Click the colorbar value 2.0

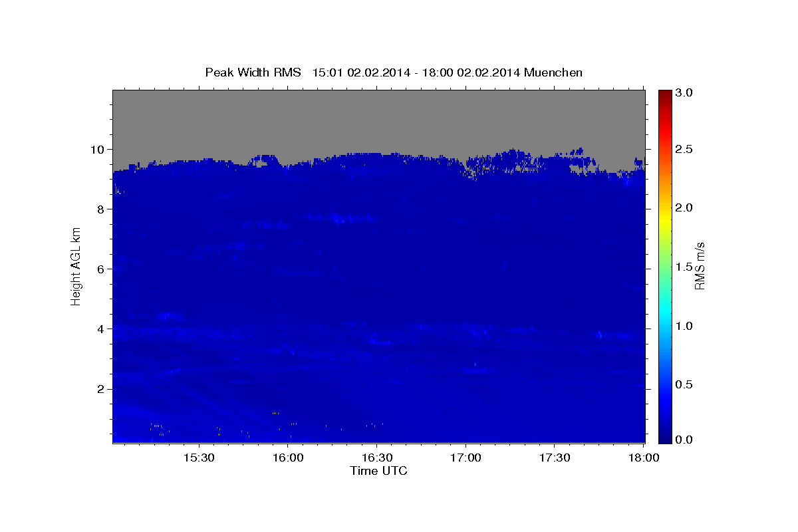[x=685, y=208]
